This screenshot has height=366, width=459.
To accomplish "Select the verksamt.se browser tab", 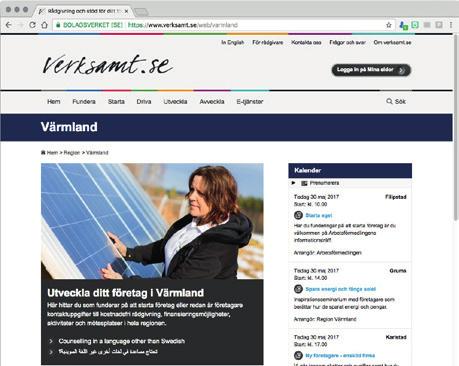I will click(x=83, y=11).
